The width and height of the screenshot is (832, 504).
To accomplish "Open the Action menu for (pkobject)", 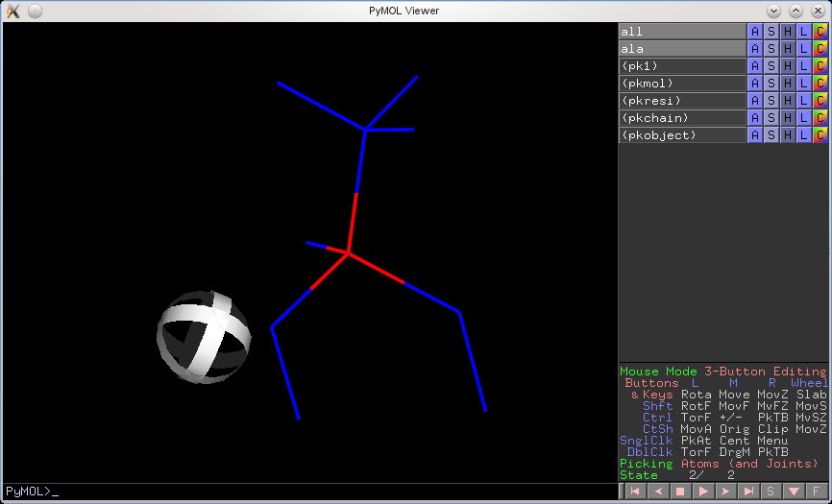I will tap(755, 135).
